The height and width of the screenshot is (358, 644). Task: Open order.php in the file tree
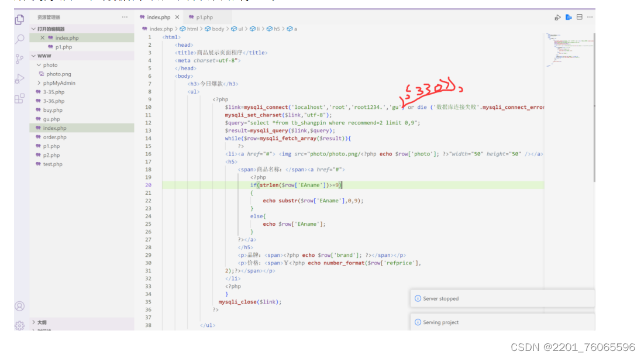pyautogui.click(x=54, y=137)
